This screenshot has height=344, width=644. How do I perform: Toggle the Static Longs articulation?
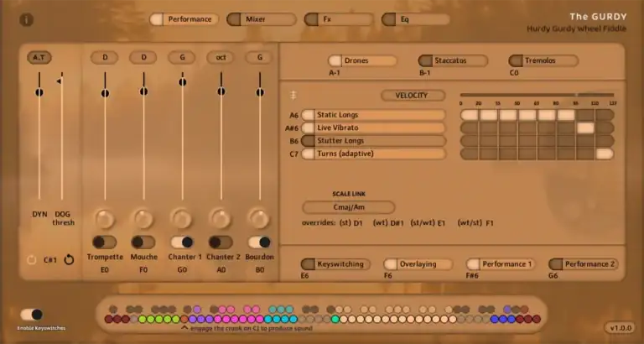373,115
